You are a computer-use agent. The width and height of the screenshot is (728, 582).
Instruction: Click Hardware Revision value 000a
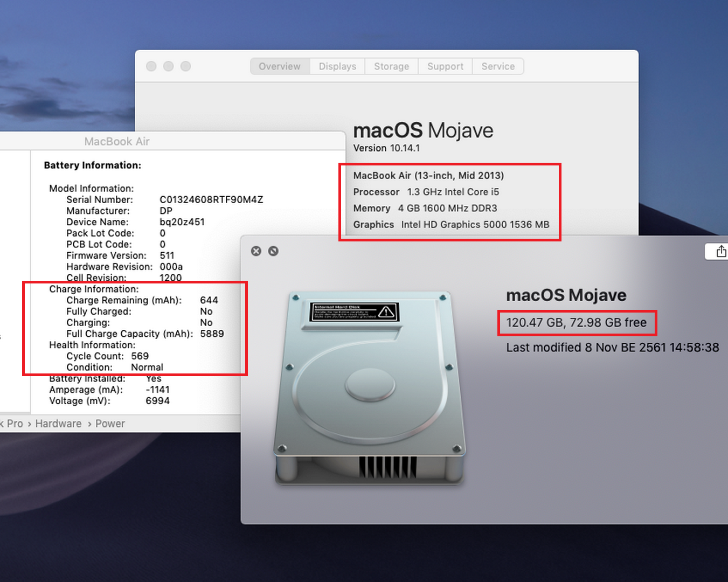(171, 267)
